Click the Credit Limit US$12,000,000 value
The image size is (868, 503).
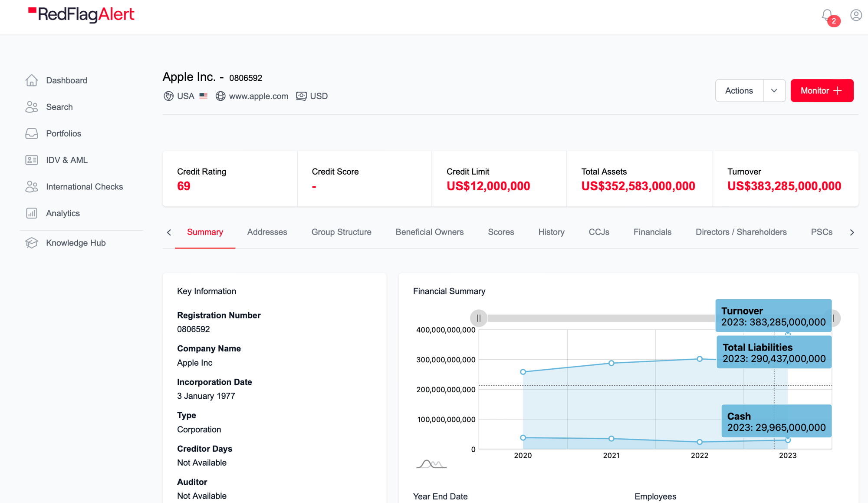pos(488,186)
